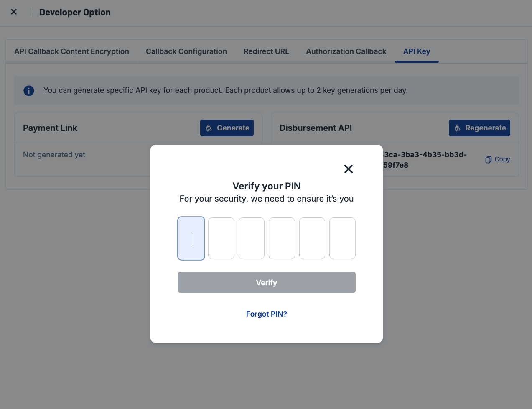Viewport: 532px width, 409px height.
Task: Select the third PIN digit box
Action: tap(252, 238)
